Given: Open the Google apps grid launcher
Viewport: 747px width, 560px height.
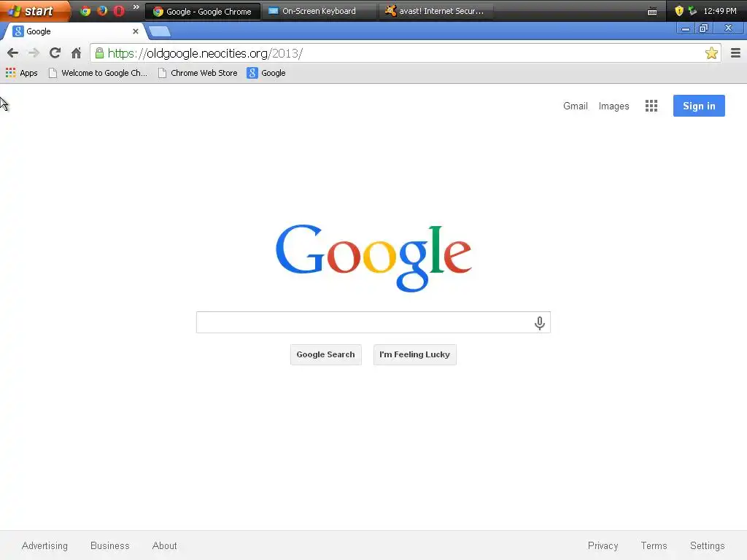Looking at the screenshot, I should coord(651,106).
